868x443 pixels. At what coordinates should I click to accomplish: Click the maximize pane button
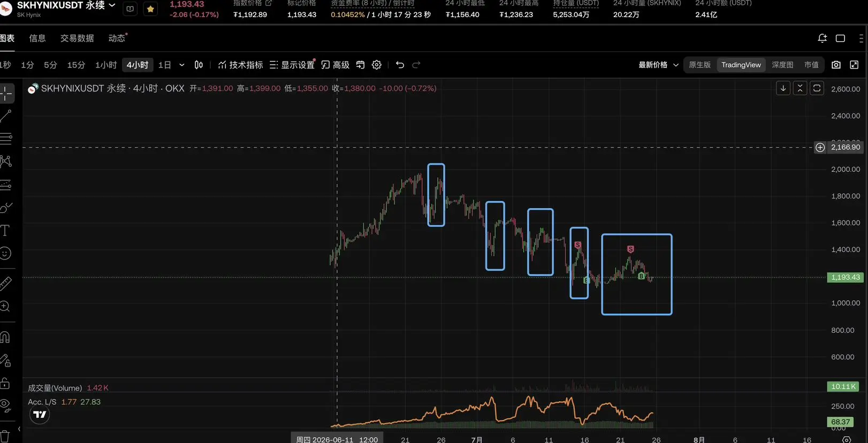[x=817, y=88]
